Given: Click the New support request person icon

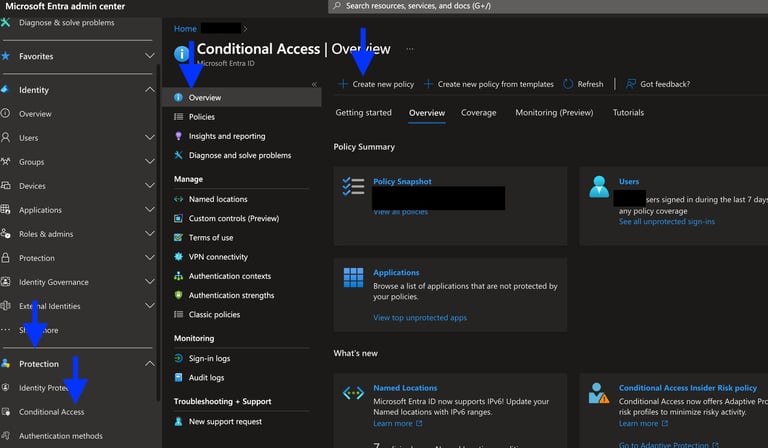Looking at the screenshot, I should click(178, 422).
